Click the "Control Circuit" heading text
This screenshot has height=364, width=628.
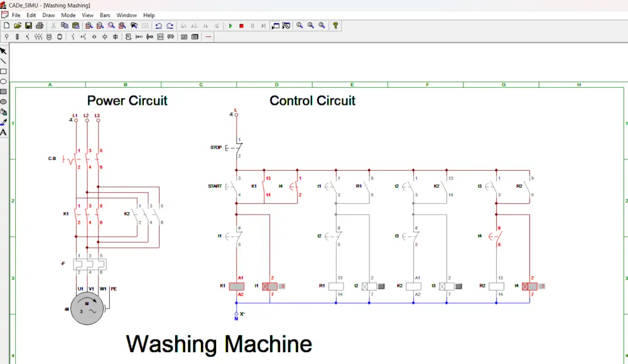312,100
